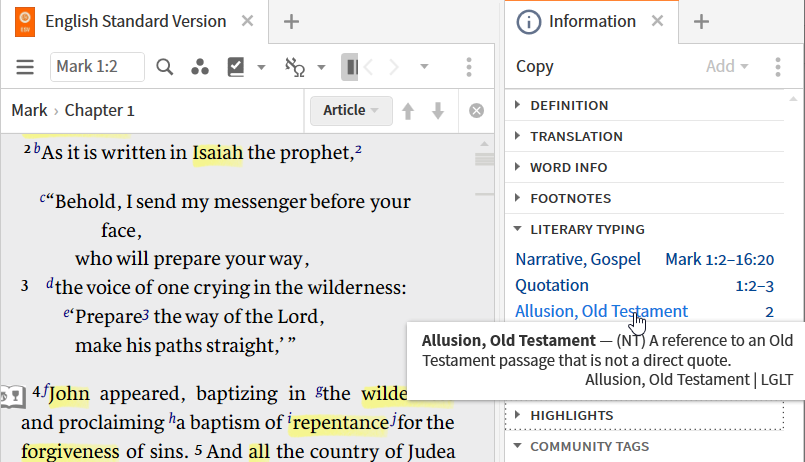Click reference 2 beside Allusion
This screenshot has width=805, height=462.
click(769, 312)
